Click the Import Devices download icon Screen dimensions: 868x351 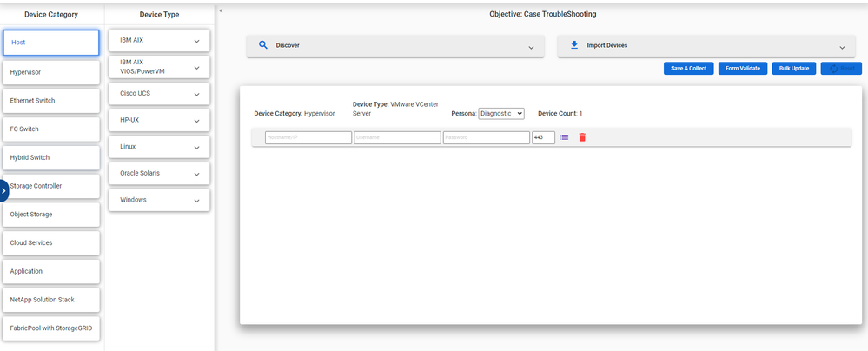[x=573, y=45]
